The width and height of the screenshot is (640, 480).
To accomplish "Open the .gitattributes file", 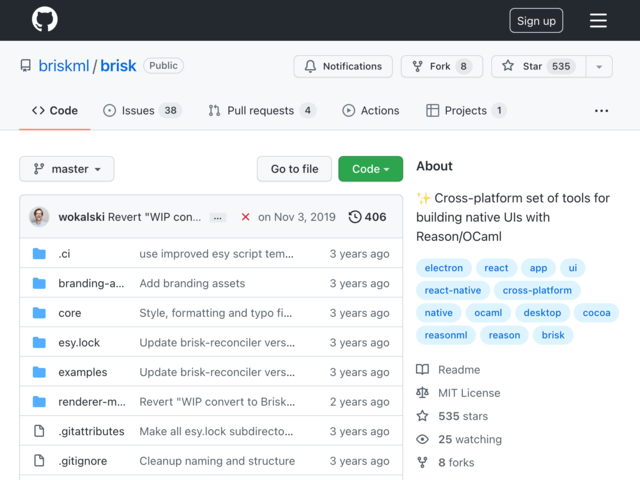I will 91,431.
